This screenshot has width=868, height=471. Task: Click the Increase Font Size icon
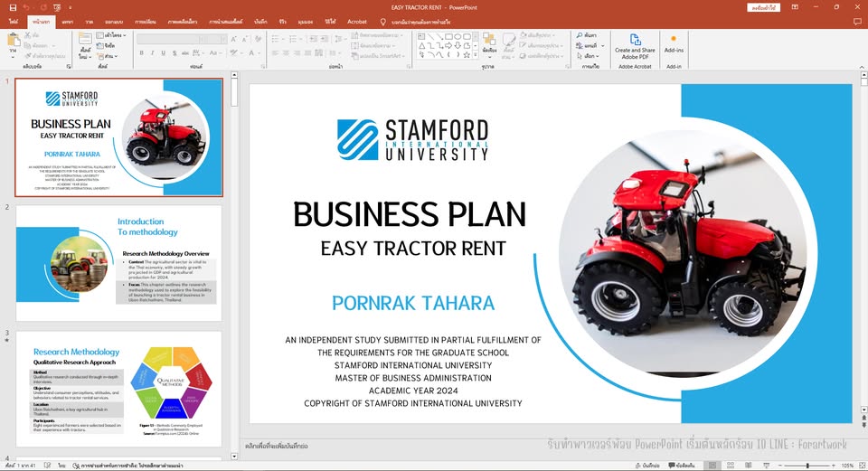click(234, 39)
